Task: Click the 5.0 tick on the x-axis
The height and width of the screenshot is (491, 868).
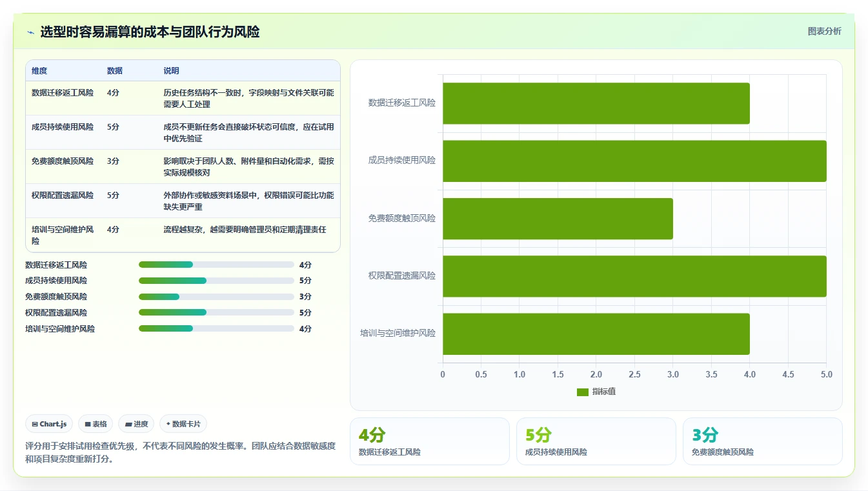Action: pyautogui.click(x=826, y=374)
